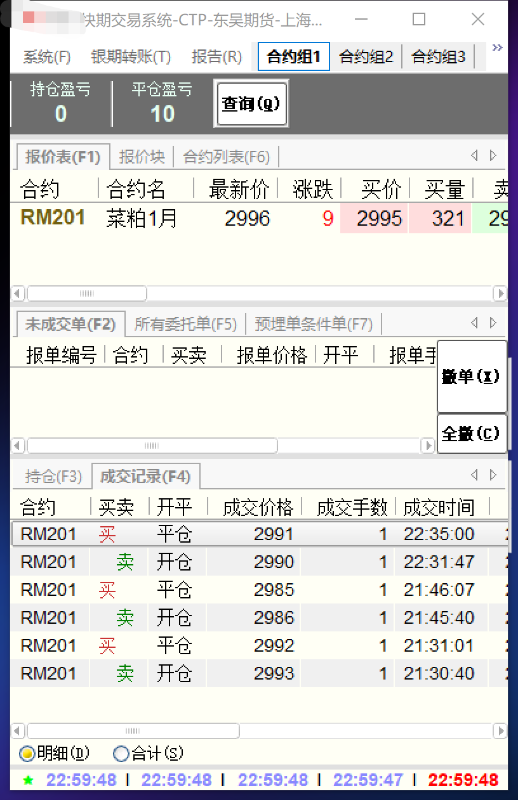Select trade row at 22:35:00
This screenshot has width=518, height=800.
259,534
